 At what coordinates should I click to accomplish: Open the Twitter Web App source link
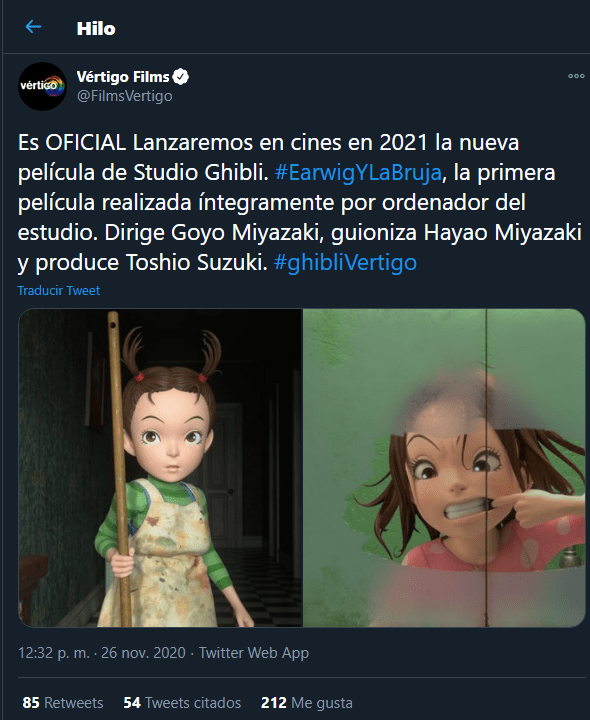253,652
